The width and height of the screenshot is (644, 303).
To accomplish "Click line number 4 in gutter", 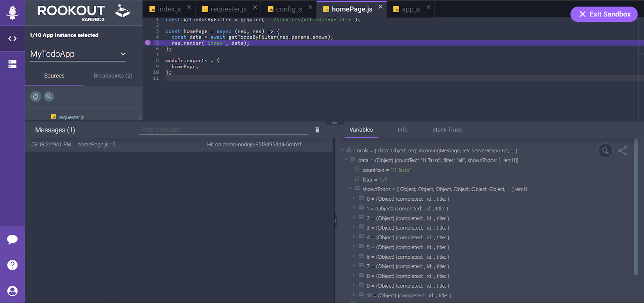I will [157, 37].
